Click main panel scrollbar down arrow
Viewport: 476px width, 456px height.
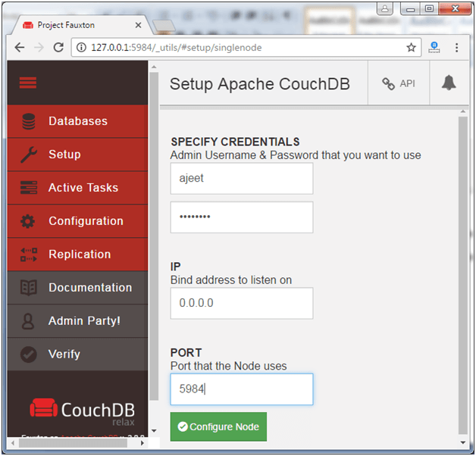pyautogui.click(x=463, y=442)
